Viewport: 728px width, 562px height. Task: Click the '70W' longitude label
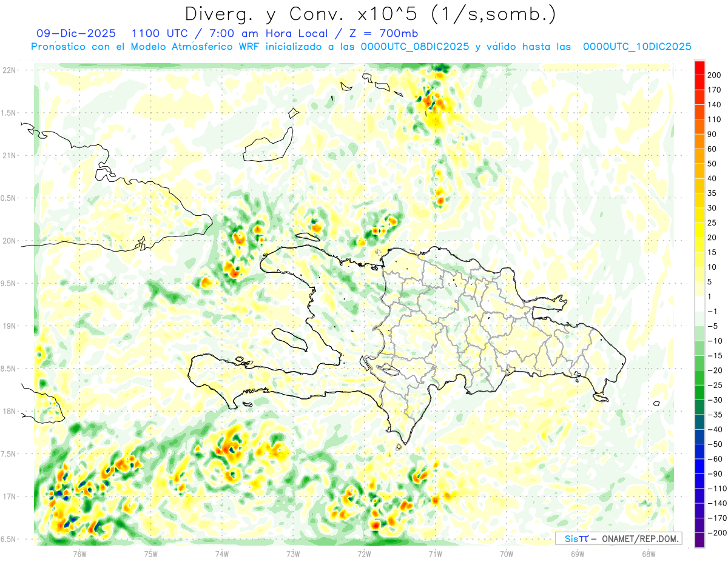[506, 554]
